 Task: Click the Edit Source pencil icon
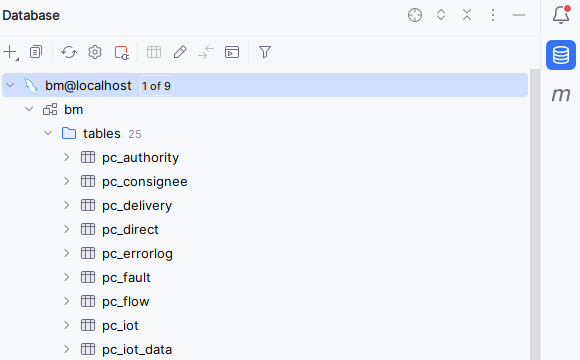pos(180,52)
